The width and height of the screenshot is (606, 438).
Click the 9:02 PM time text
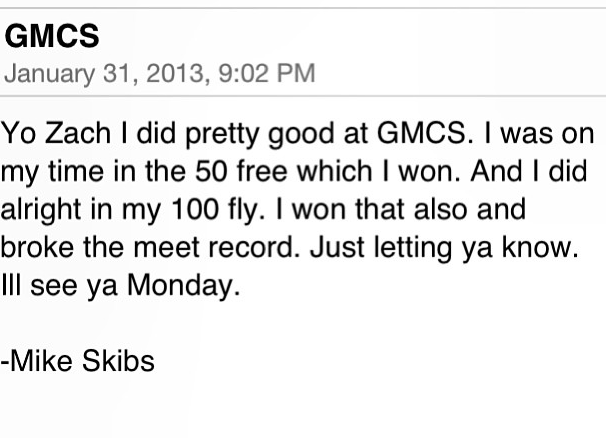[x=267, y=73]
